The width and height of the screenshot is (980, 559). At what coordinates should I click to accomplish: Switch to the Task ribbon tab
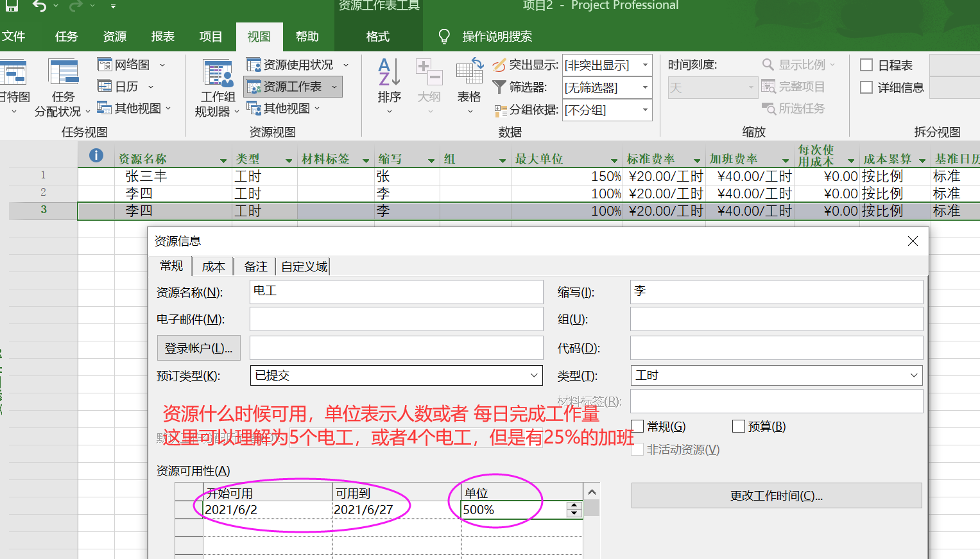point(66,37)
